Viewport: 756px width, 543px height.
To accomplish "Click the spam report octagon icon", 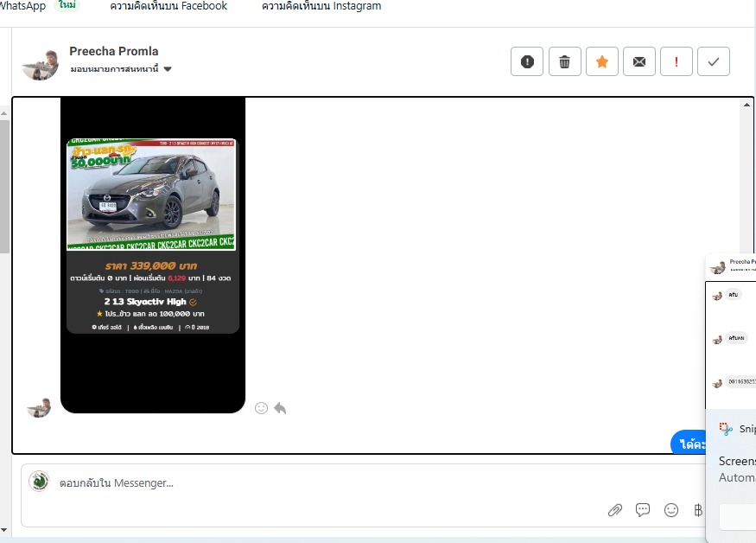I will click(x=528, y=62).
